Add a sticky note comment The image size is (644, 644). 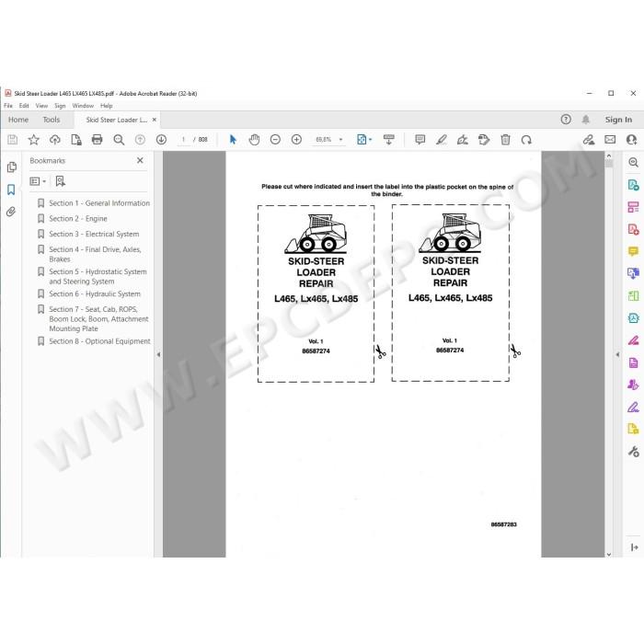coord(420,140)
